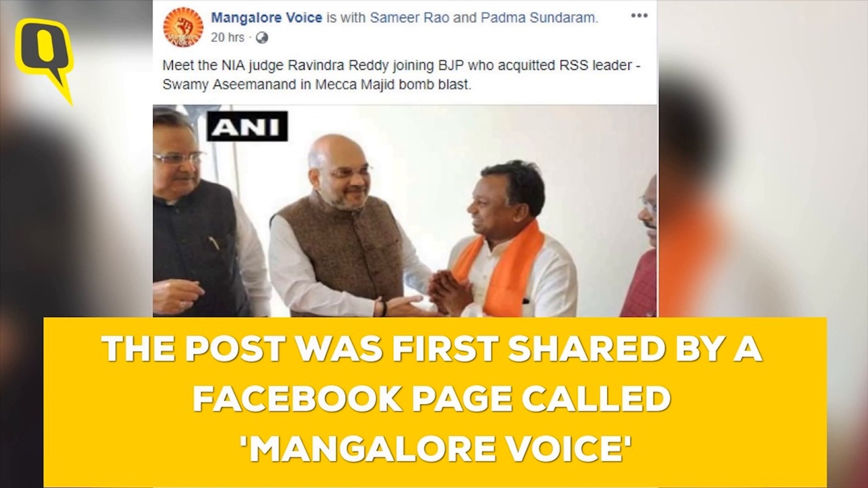Click the caption line 'THE POST WAS FIRST SHARED BY A'
The height and width of the screenshot is (488, 868).
point(433,350)
